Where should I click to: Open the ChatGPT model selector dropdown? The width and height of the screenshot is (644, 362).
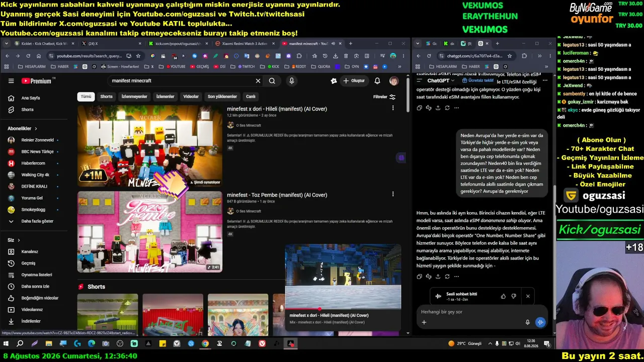click(x=441, y=80)
